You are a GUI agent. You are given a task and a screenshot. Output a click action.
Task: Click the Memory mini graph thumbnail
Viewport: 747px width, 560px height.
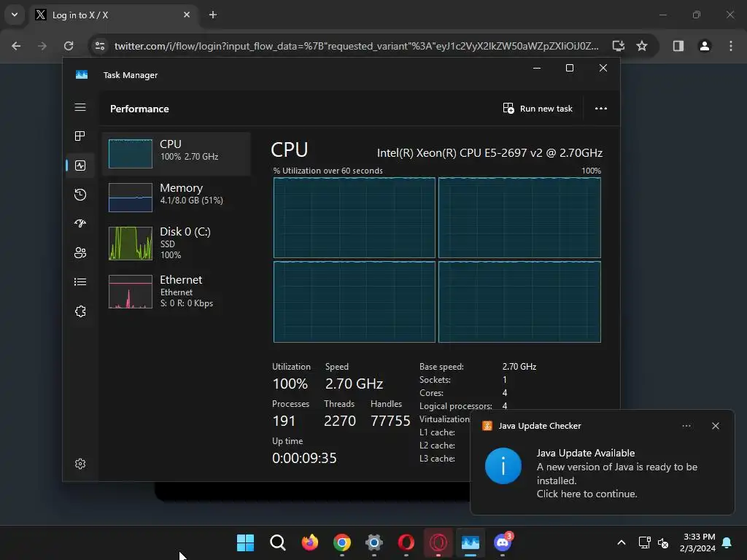tap(131, 197)
